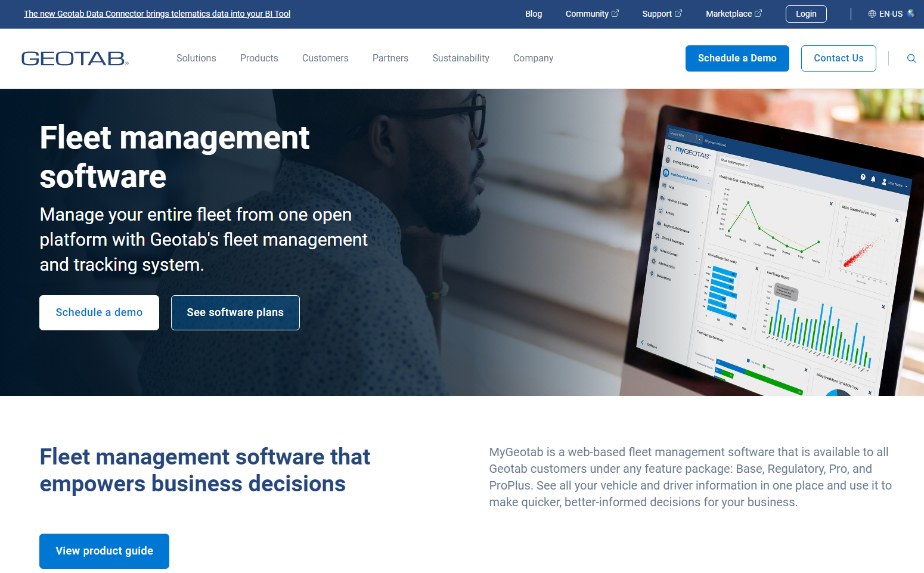Screen dimensions: 924x573
Task: Open the Sustainability menu
Action: (461, 58)
